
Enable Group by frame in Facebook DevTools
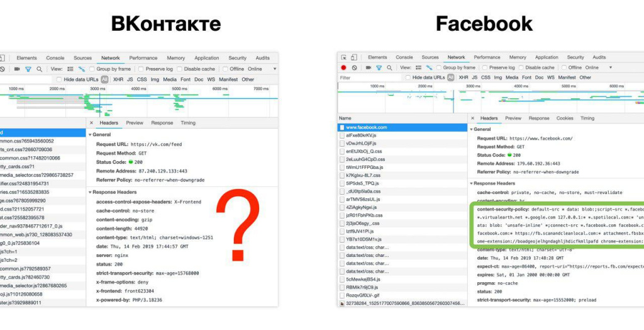[438, 67]
